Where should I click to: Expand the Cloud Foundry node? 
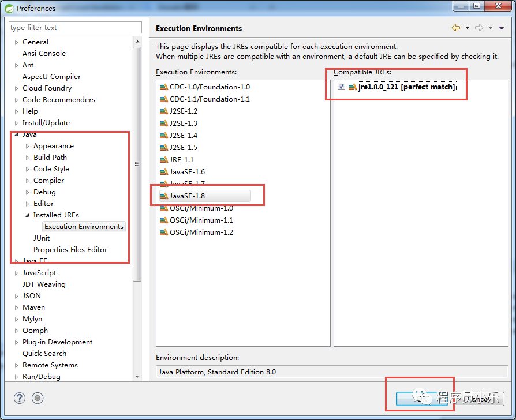pyautogui.click(x=16, y=88)
